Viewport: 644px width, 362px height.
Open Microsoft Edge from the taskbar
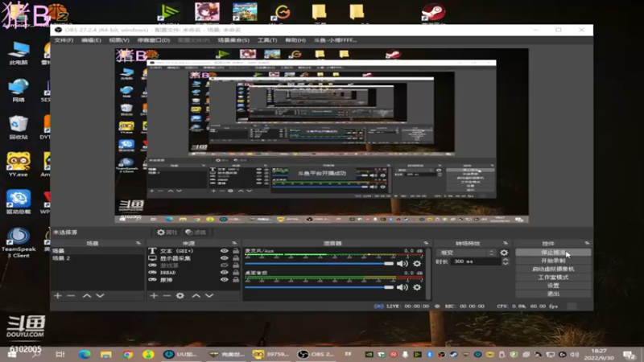(x=85, y=354)
